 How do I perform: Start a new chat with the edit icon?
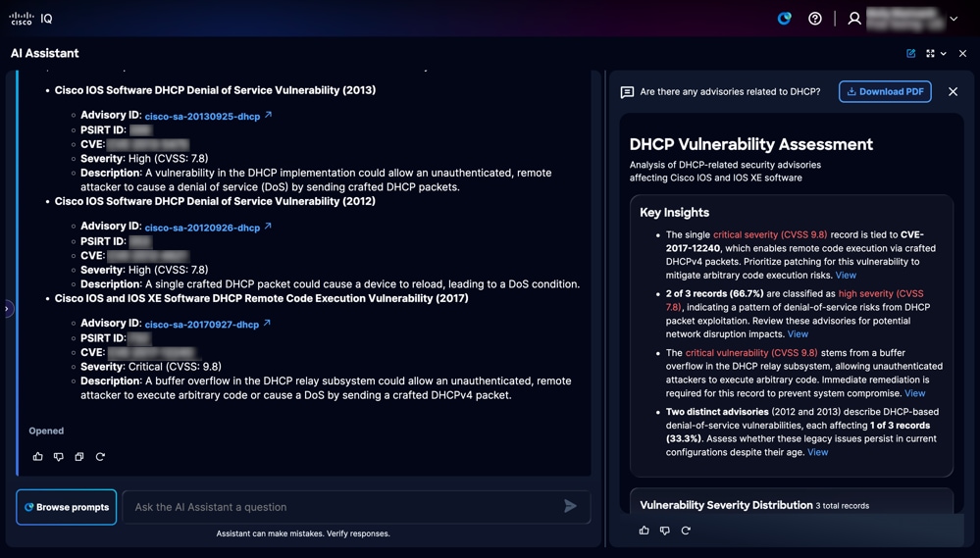[911, 54]
